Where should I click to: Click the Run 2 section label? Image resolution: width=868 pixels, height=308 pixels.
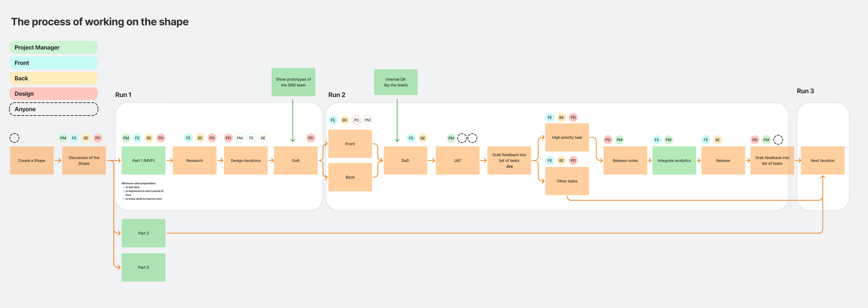[x=337, y=95]
